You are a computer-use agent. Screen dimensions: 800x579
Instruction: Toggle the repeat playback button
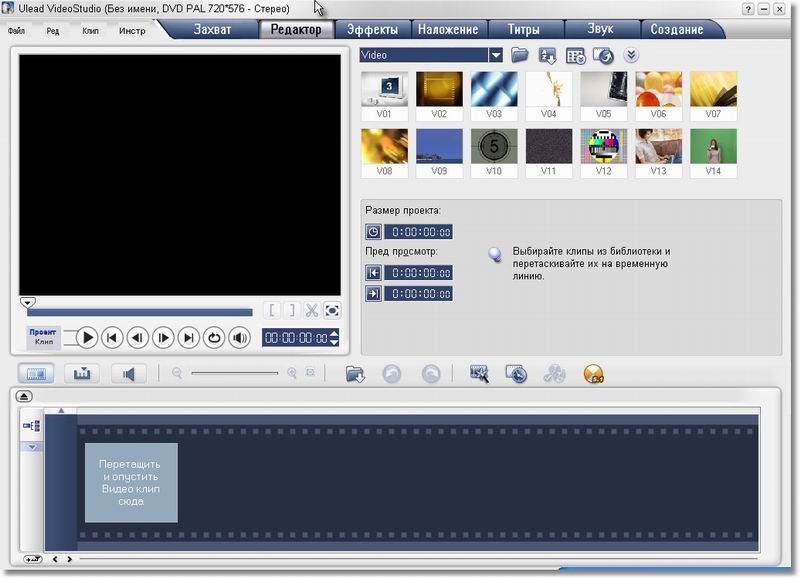click(x=213, y=338)
